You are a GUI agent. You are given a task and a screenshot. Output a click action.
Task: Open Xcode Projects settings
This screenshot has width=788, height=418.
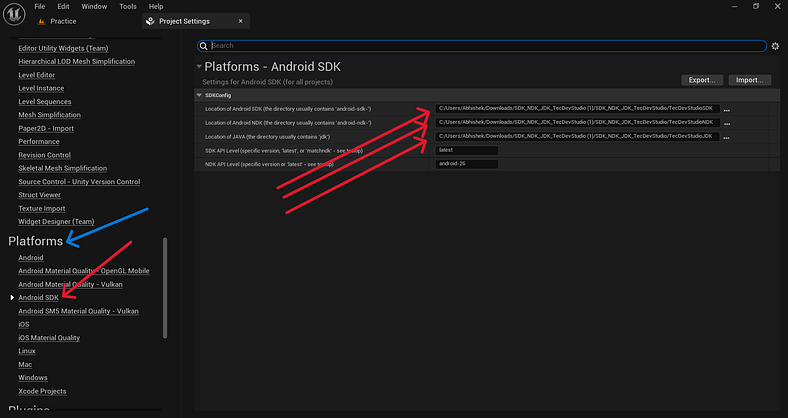tap(42, 391)
